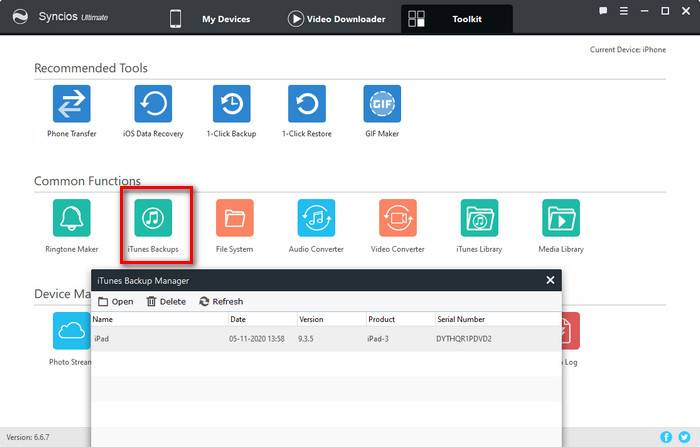Launch Video Converter
The image size is (700, 447).
398,218
